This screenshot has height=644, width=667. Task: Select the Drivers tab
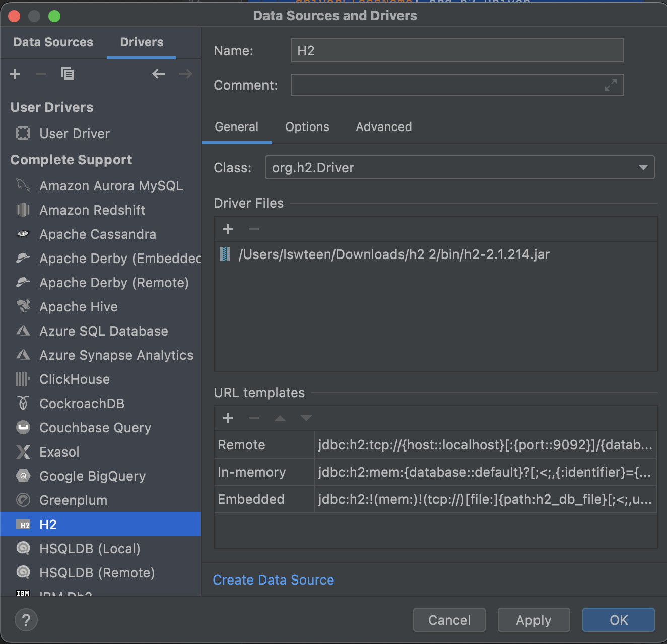coord(142,42)
